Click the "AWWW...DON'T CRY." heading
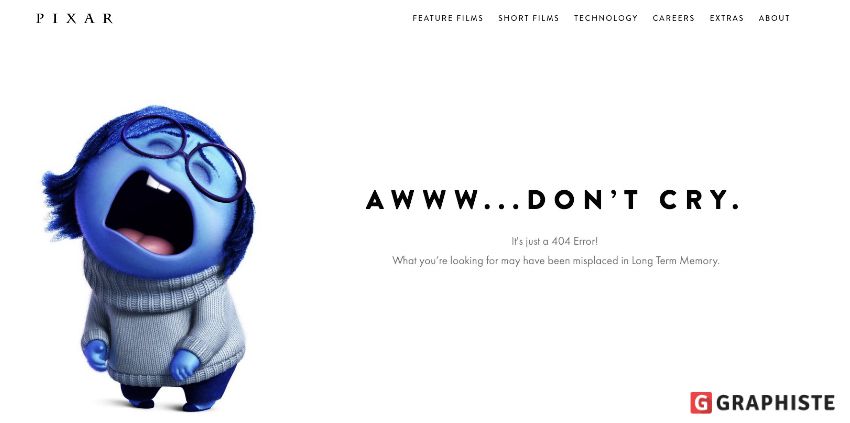 click(x=553, y=200)
